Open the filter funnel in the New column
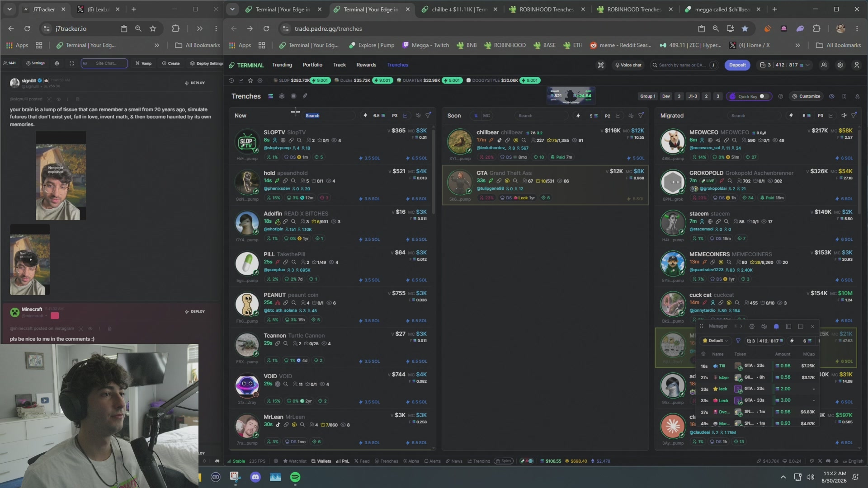This screenshot has height=488, width=868. click(428, 116)
